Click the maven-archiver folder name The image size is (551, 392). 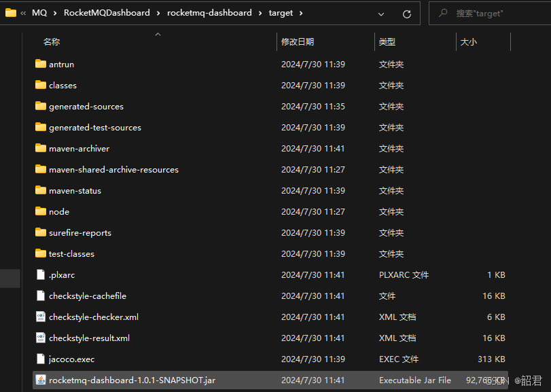point(79,149)
